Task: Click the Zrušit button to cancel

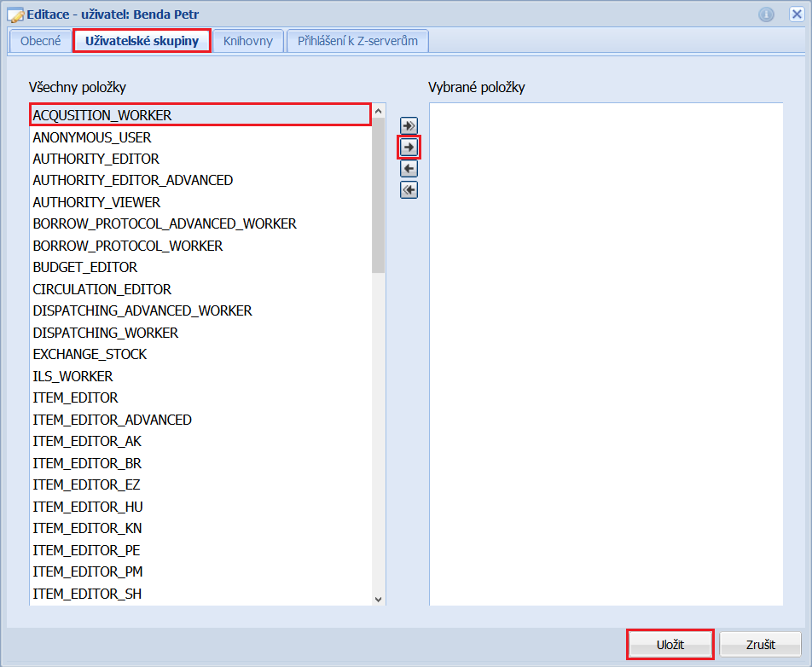Action: click(760, 645)
